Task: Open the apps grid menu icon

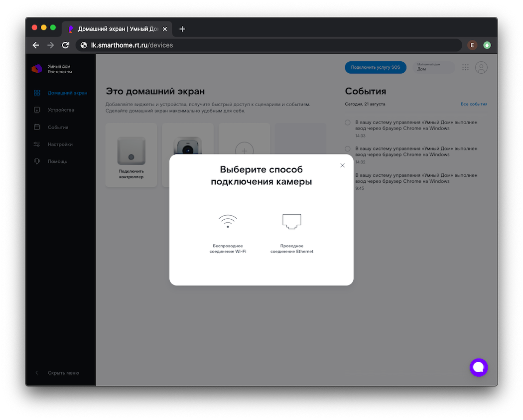Action: coord(465,68)
